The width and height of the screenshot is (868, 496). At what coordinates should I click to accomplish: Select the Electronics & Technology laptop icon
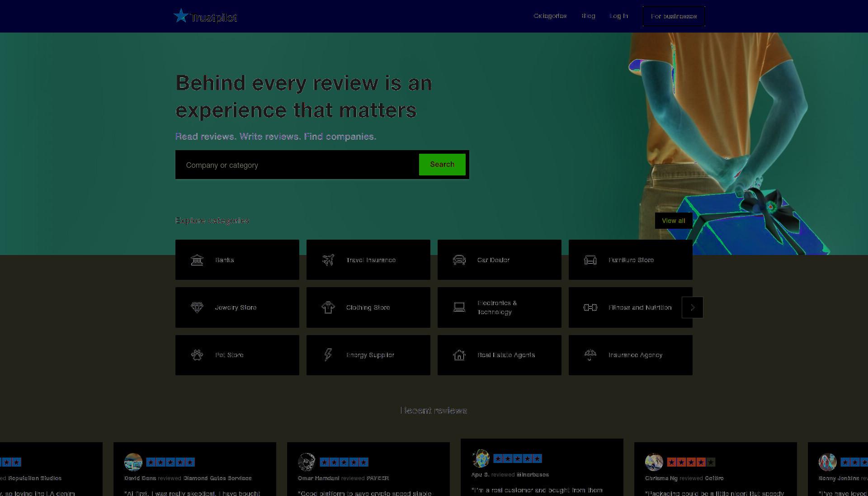[x=459, y=307]
